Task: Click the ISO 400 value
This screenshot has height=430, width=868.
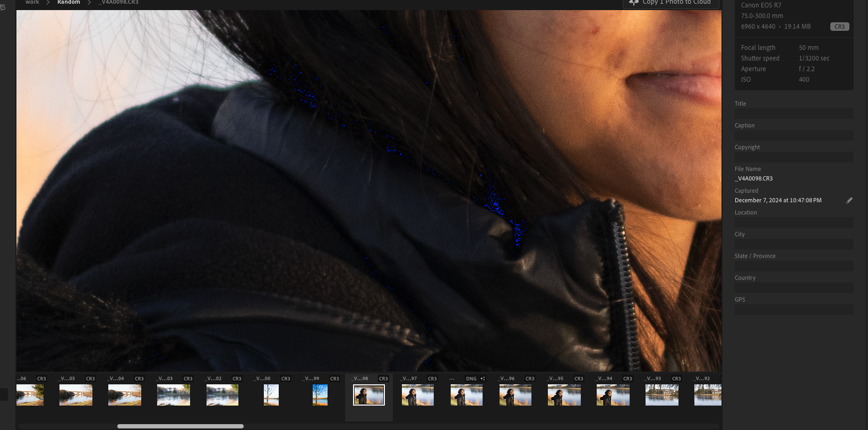Action: [804, 80]
